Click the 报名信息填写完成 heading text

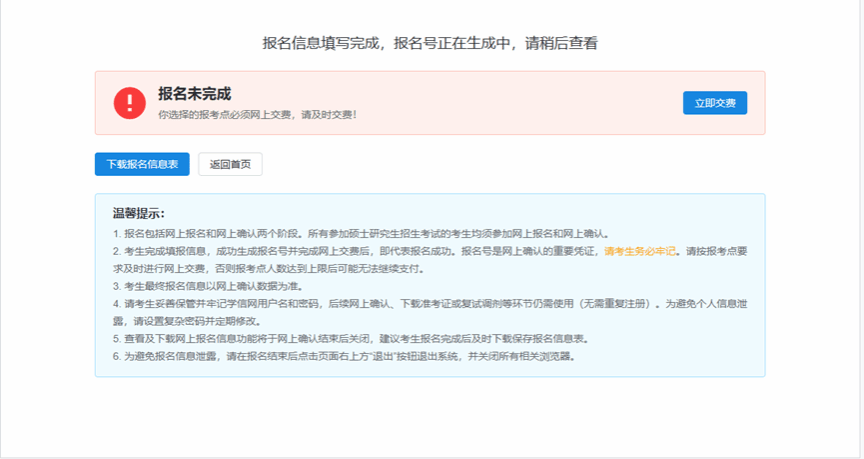(323, 43)
